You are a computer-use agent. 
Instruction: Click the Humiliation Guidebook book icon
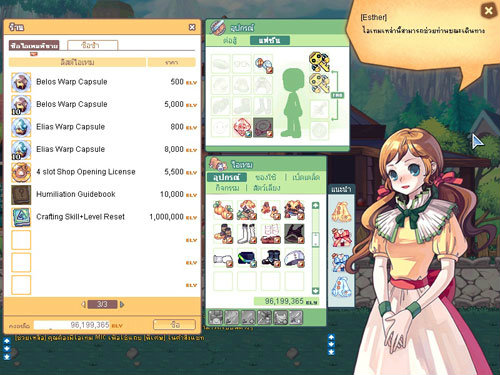21,195
